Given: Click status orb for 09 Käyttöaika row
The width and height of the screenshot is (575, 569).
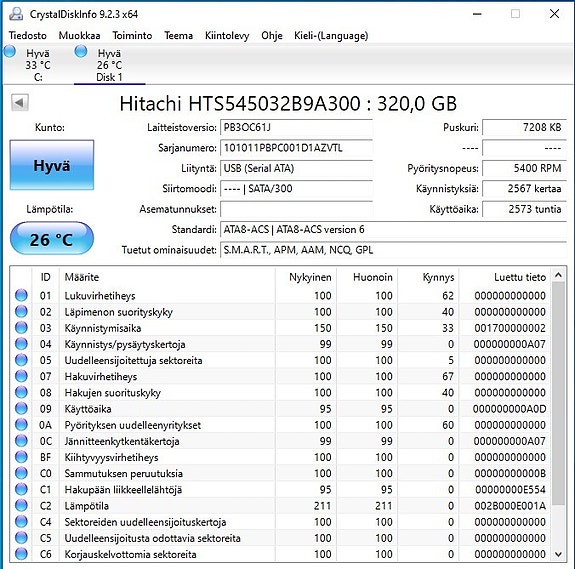Looking at the screenshot, I should [21, 408].
